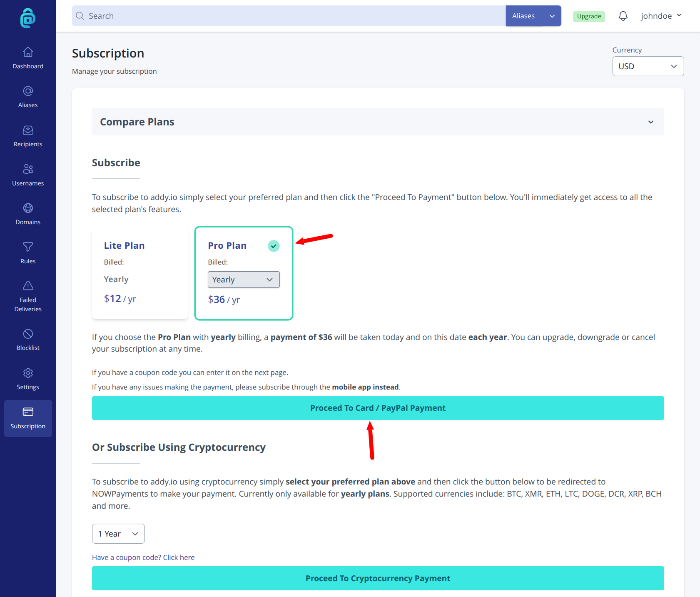Screen dimensions: 700x597
Task: Click the Subscription sidebar label
Action: (28, 426)
